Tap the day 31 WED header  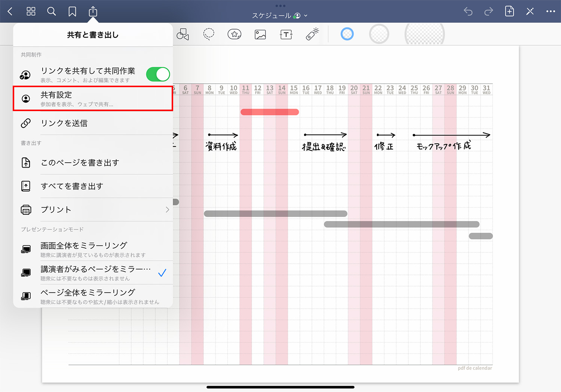(x=486, y=89)
